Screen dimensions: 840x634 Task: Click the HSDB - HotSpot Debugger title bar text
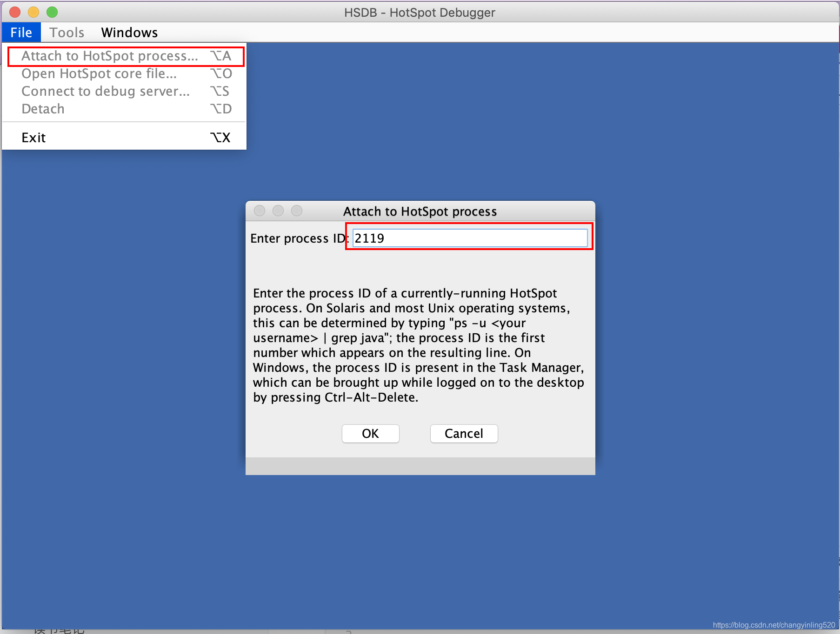point(420,13)
